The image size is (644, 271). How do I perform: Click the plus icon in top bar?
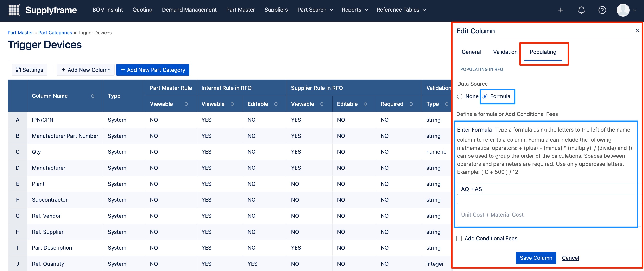[x=561, y=10]
